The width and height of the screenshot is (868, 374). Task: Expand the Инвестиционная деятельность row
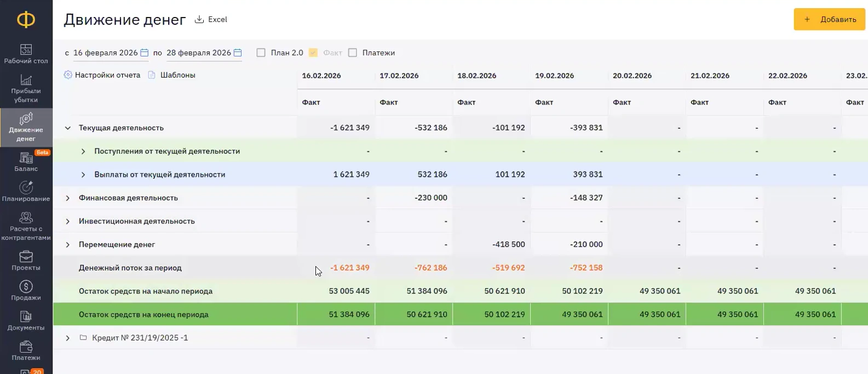click(x=68, y=221)
